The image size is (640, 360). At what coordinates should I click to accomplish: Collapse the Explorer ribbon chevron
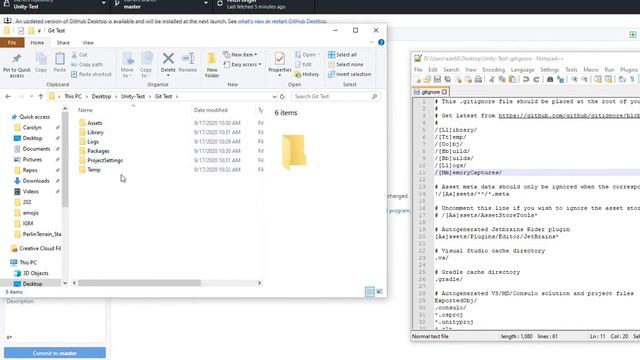(x=371, y=42)
